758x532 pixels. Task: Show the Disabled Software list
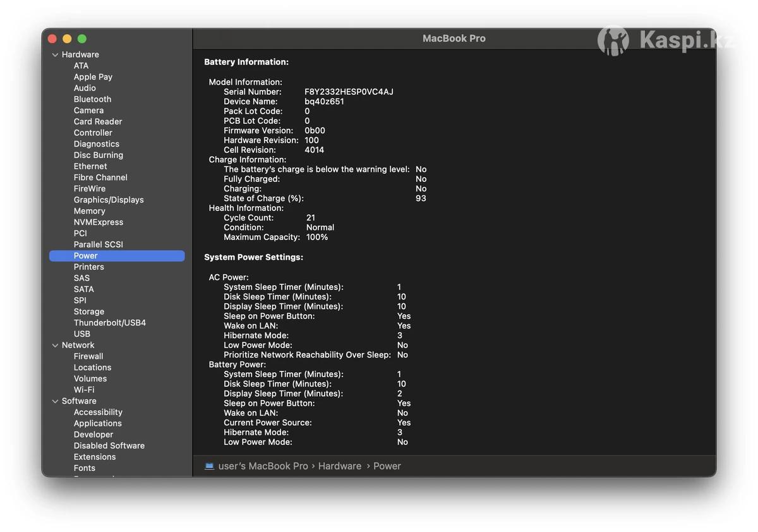click(109, 445)
